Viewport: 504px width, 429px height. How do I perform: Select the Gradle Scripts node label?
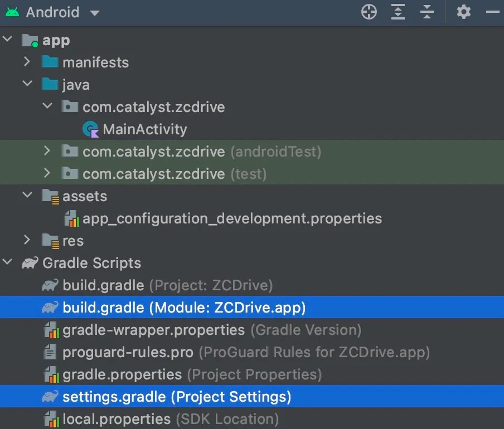click(91, 263)
